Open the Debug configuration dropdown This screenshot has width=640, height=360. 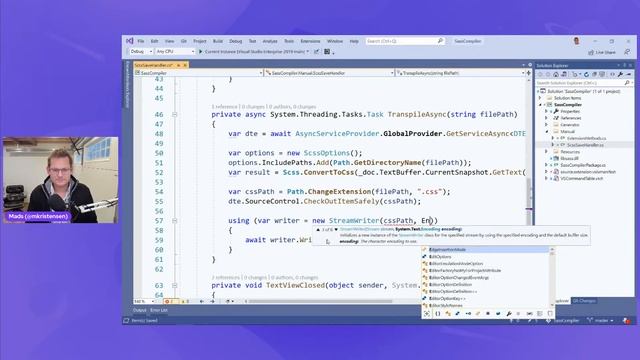pos(141,52)
